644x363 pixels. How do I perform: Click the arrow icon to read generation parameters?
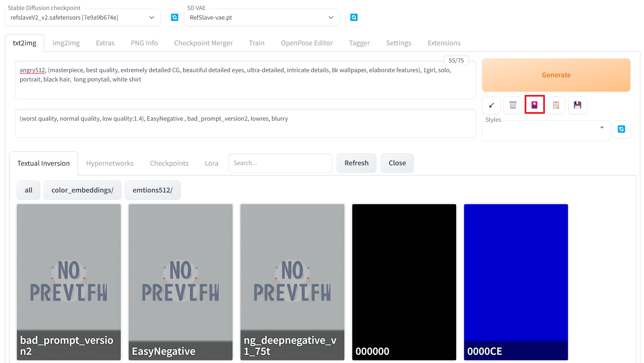[x=491, y=105]
